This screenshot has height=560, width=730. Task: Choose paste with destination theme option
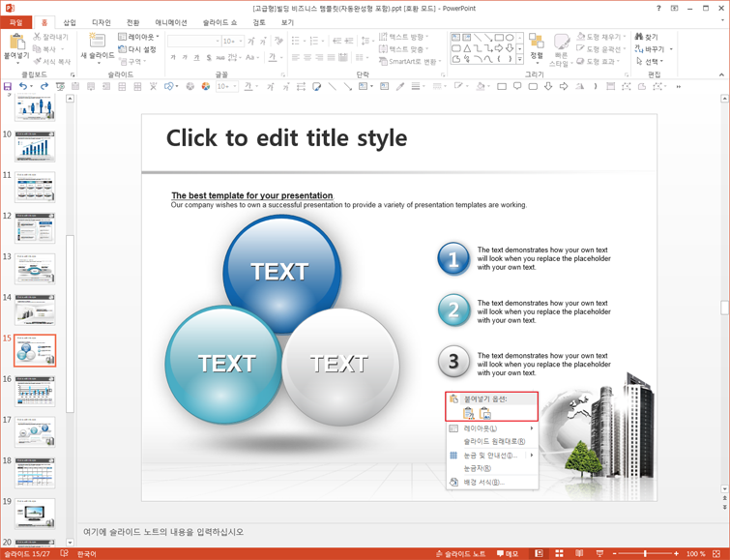(x=468, y=413)
